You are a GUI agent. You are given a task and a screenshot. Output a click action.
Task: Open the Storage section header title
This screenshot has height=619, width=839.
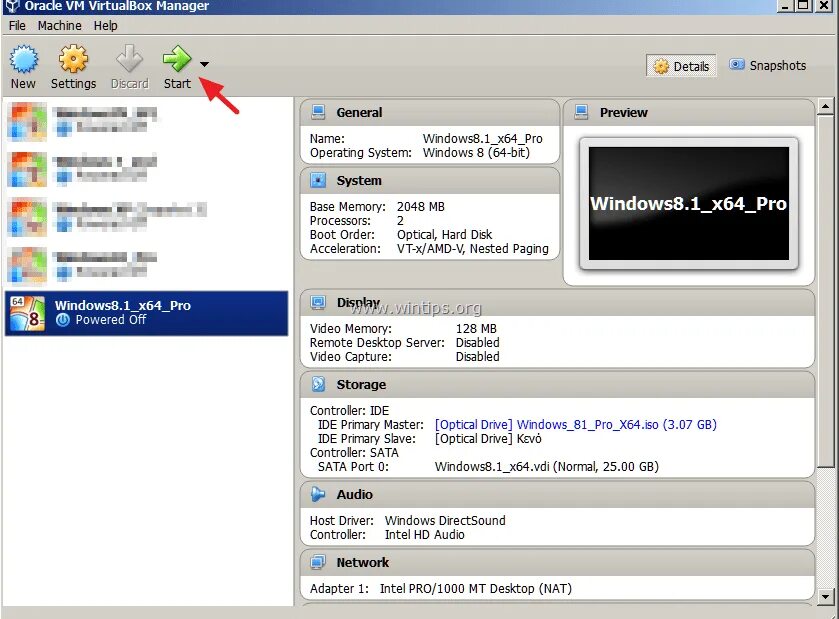[361, 384]
